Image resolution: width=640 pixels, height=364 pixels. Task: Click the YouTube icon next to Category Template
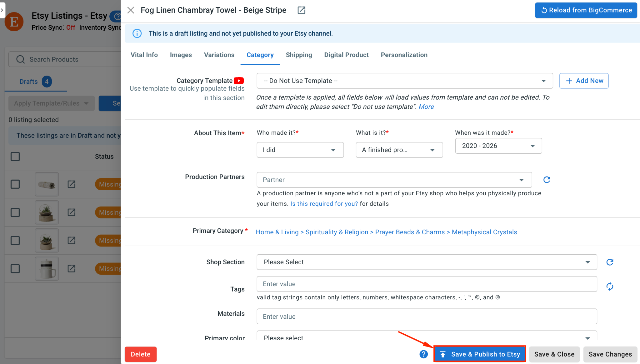(x=239, y=81)
